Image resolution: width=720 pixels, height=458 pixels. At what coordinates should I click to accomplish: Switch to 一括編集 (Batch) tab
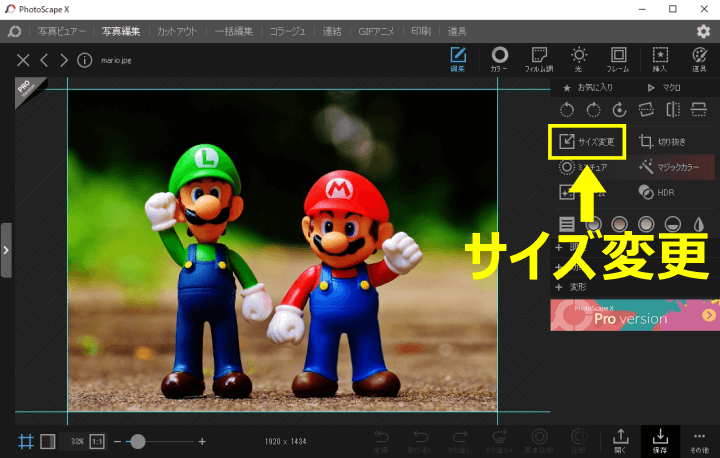point(234,31)
